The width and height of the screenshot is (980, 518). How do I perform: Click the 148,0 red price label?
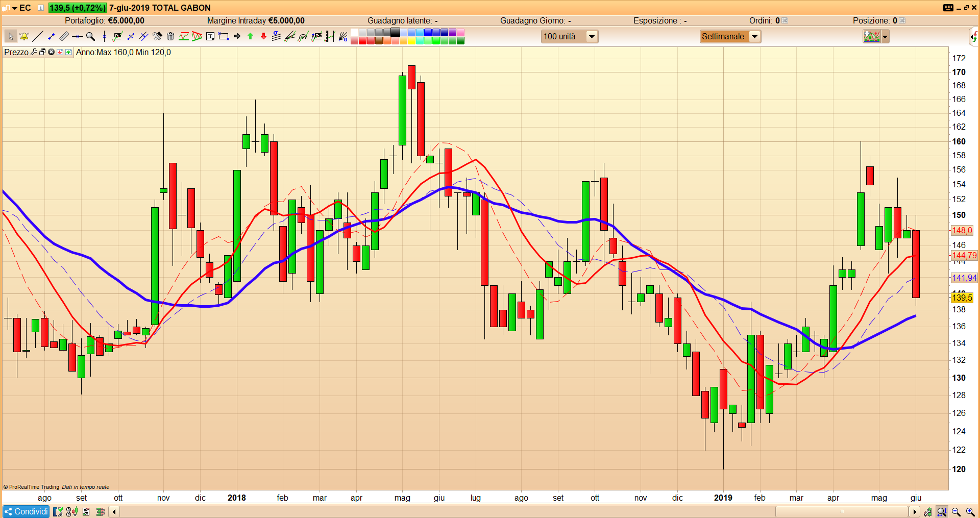click(x=962, y=230)
